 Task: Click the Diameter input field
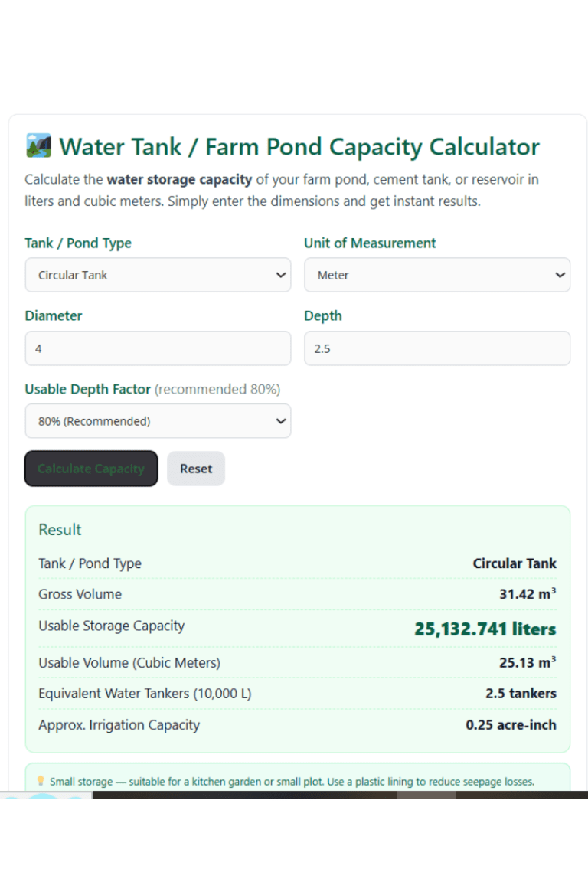[x=158, y=348]
